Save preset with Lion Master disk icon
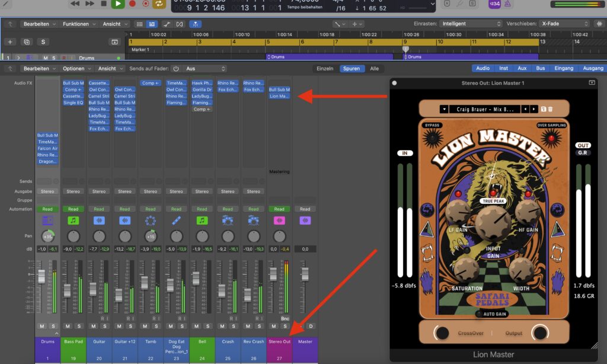Viewport: 607px width, 364px height. 544,109
